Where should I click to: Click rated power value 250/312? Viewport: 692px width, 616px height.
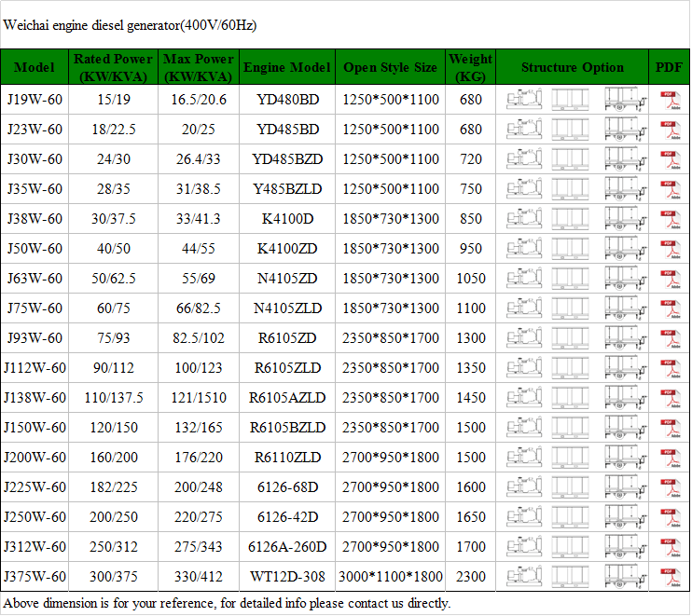click(x=114, y=546)
